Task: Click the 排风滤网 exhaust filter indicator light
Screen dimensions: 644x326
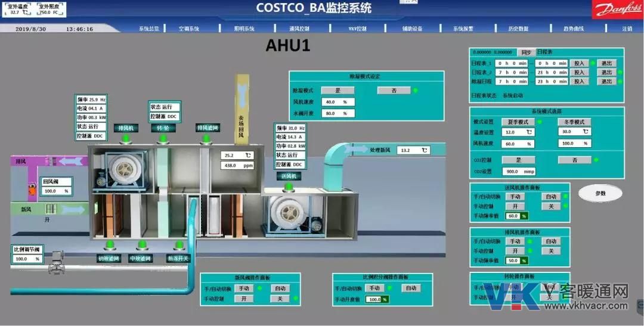Action: 206,139
